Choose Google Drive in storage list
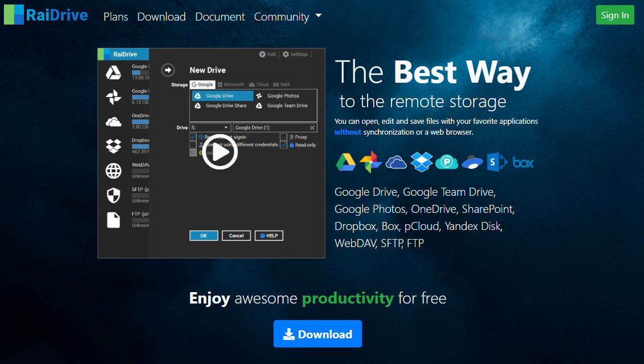The height and width of the screenshot is (364, 644). 223,96
